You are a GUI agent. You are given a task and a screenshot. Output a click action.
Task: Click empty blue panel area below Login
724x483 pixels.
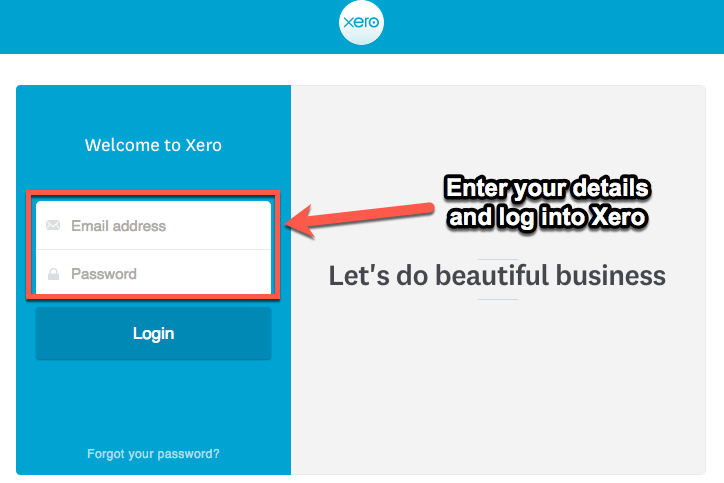(x=153, y=402)
